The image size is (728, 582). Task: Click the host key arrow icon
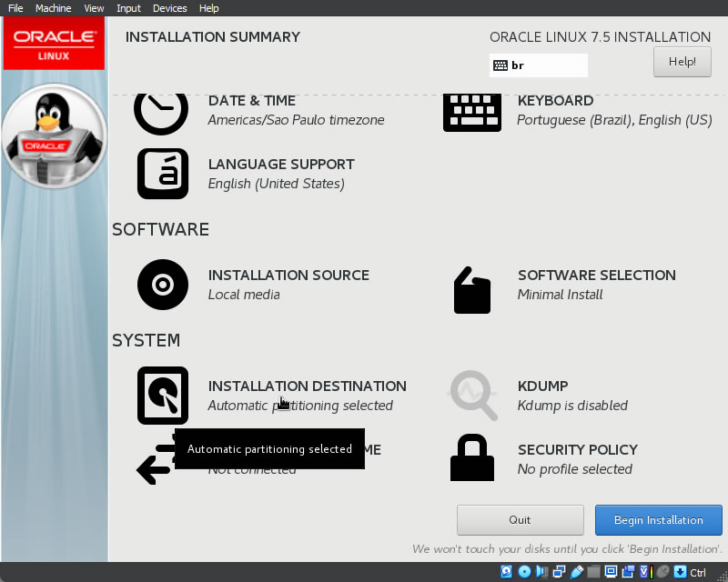[x=680, y=571]
